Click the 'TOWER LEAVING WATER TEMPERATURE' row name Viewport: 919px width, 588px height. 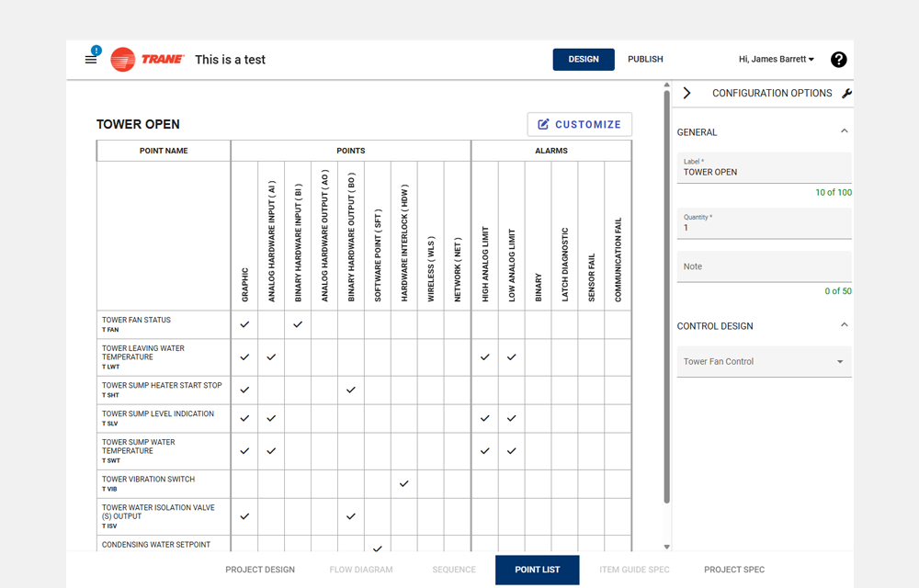[x=143, y=353]
